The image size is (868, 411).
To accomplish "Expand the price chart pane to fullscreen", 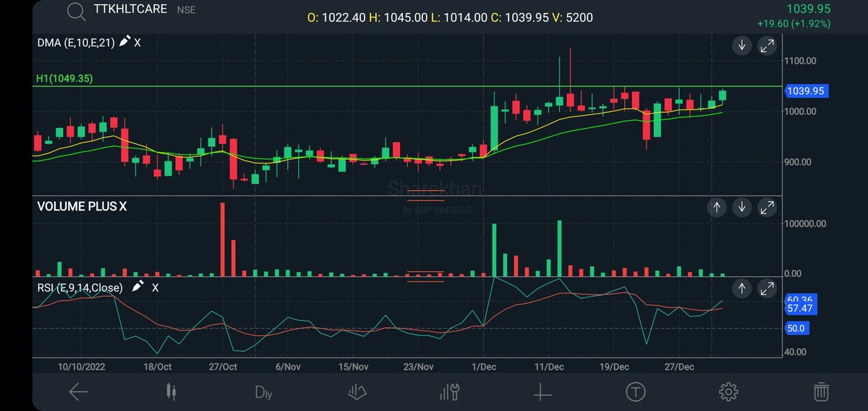I will [x=767, y=46].
